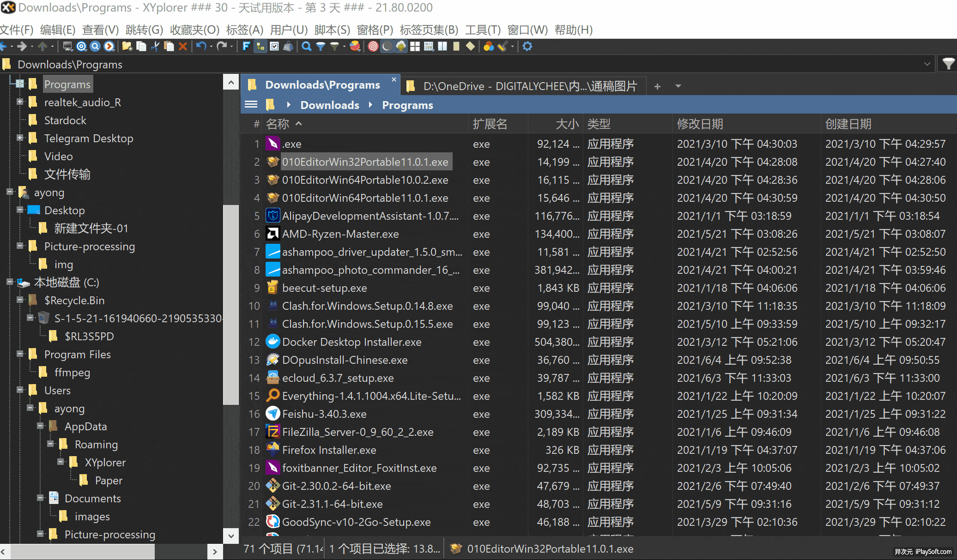Select Git-2.31.1-64-bit.exe file

pyautogui.click(x=332, y=504)
